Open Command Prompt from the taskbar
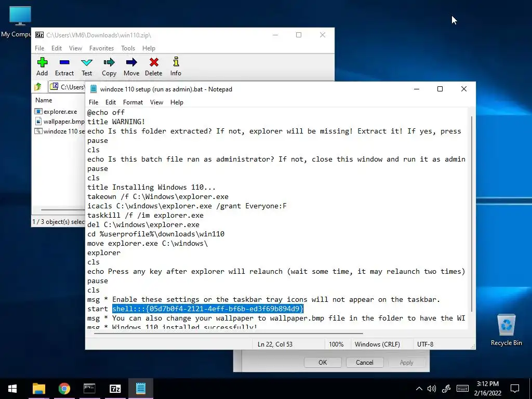This screenshot has width=532, height=399. tap(89, 389)
